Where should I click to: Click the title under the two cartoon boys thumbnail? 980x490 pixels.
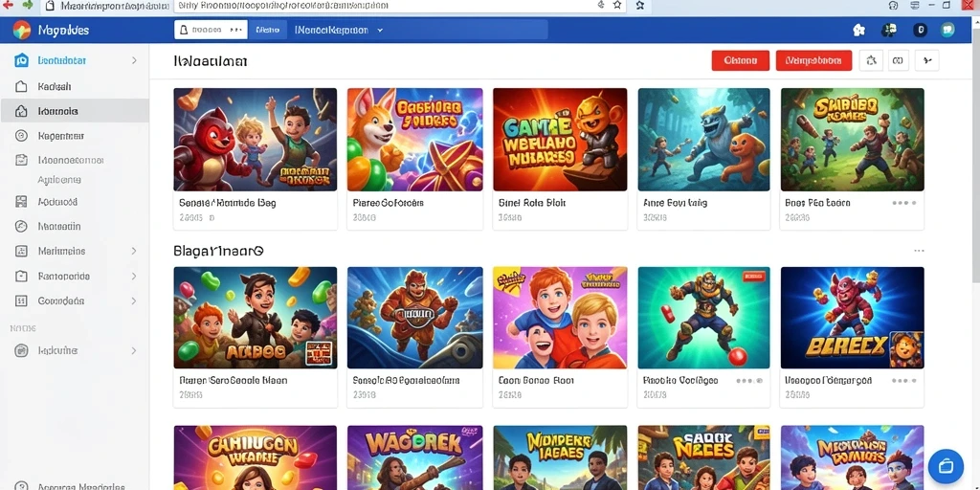(x=536, y=380)
